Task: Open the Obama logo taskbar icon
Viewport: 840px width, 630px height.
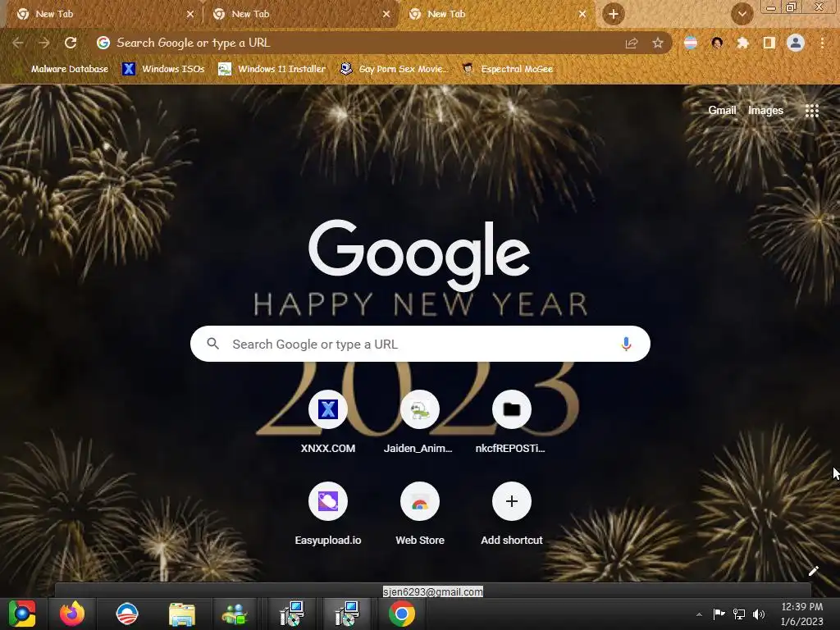Action: (x=127, y=614)
